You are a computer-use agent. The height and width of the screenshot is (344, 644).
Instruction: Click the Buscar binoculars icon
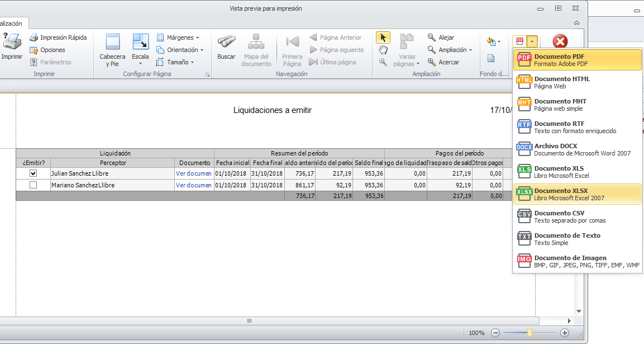point(226,42)
